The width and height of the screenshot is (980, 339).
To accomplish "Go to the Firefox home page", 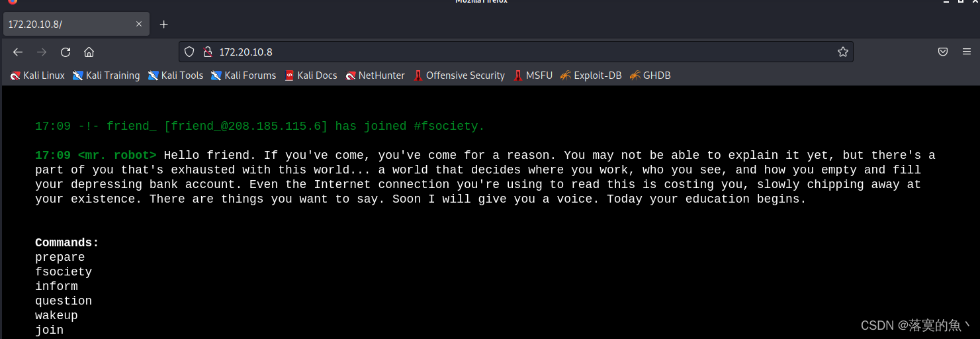I will (x=89, y=52).
